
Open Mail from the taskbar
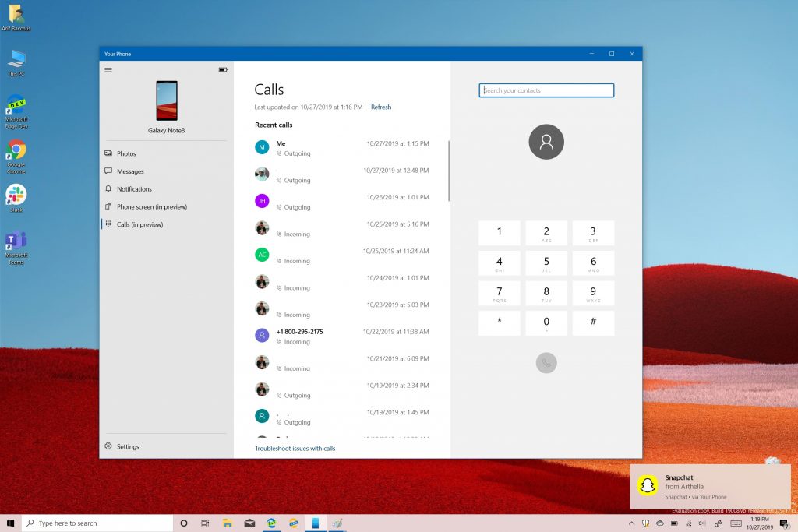249,523
